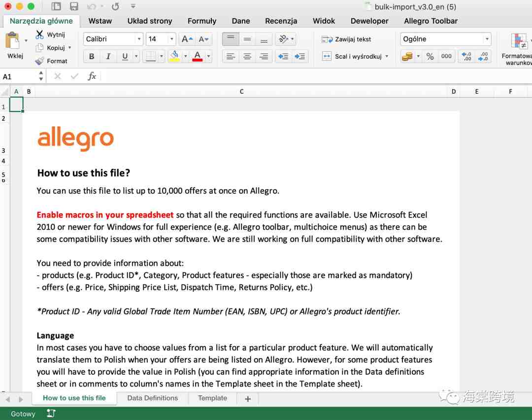Click the Name Box showing A1

(20, 76)
